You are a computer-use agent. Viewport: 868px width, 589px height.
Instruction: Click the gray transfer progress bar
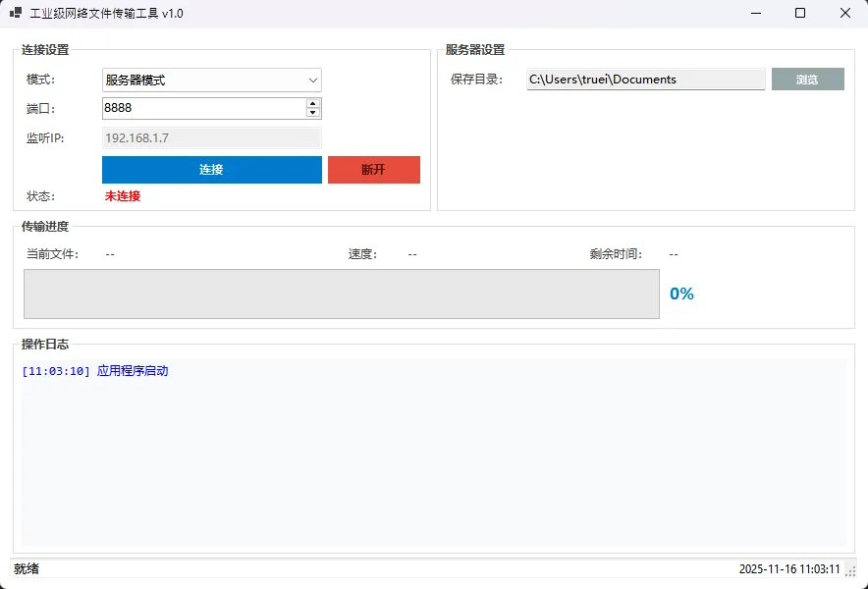tap(341, 294)
